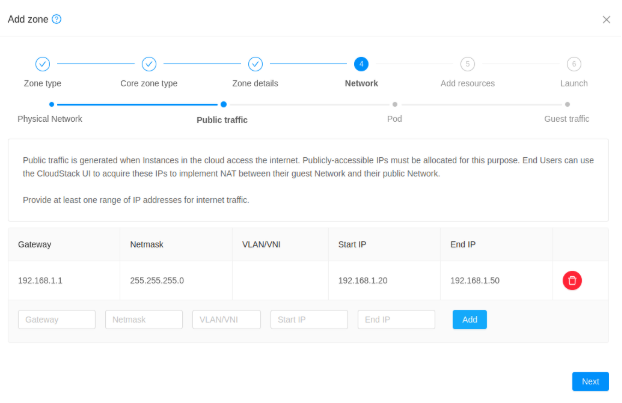This screenshot has height=403, width=622.
Task: Click the Core zone type checkmark icon
Action: point(149,64)
